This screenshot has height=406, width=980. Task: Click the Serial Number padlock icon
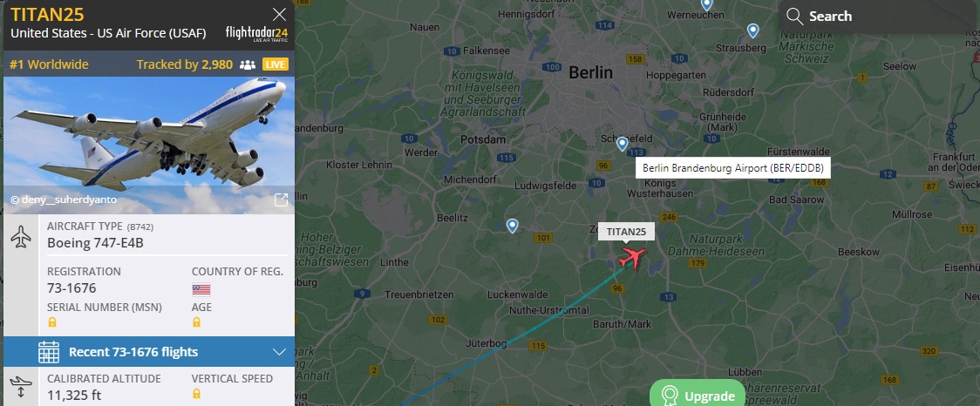click(52, 322)
